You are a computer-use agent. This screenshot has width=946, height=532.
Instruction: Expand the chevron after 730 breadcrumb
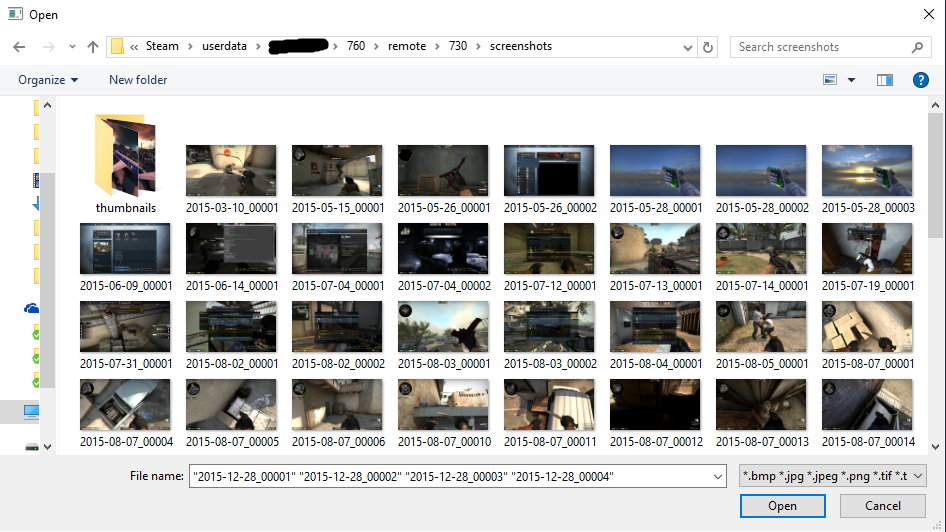pyautogui.click(x=478, y=46)
